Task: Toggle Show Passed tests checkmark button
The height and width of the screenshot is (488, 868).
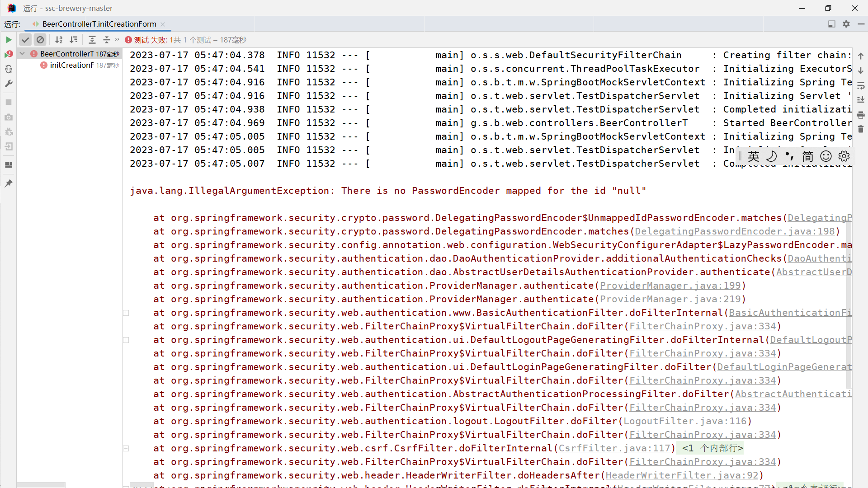Action: pos(25,40)
